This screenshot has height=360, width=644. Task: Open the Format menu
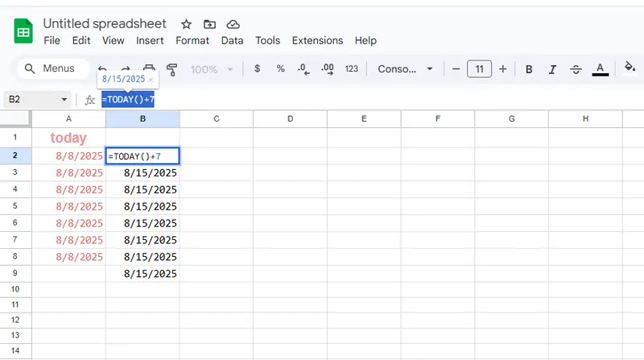(x=192, y=40)
